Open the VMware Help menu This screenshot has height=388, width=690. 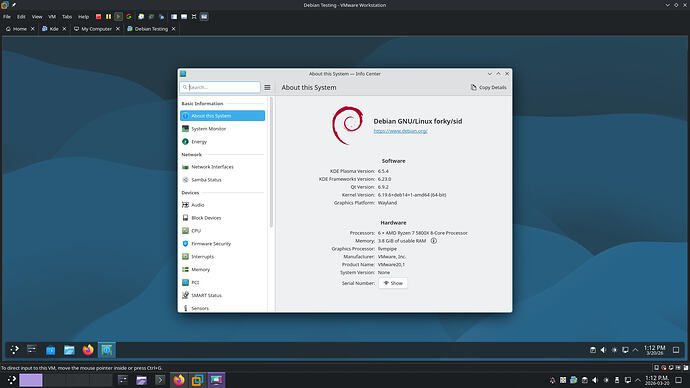pos(83,17)
